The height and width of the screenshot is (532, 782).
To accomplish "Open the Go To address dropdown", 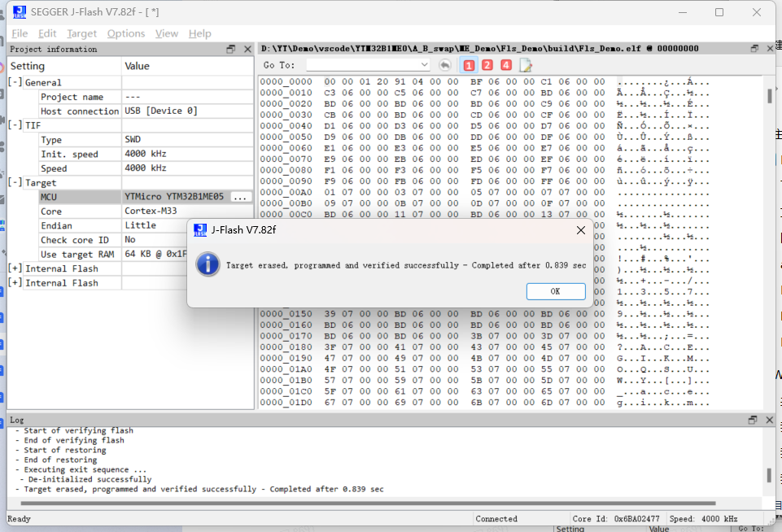I will point(424,65).
